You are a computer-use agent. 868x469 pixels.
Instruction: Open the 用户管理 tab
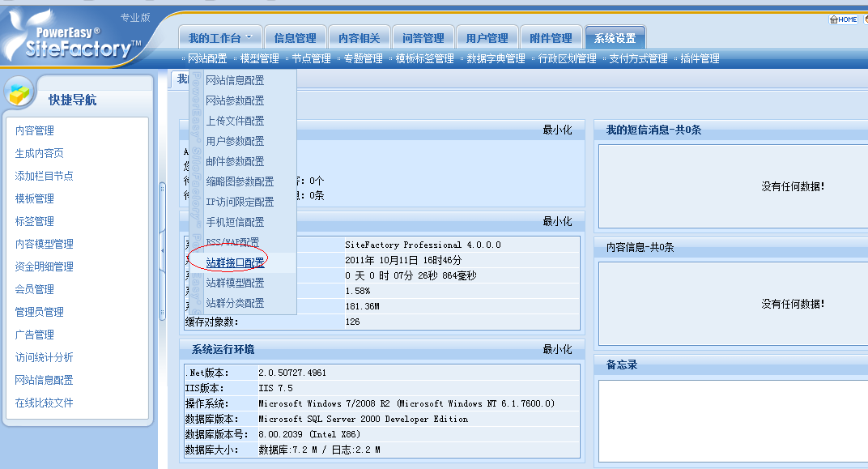(x=487, y=38)
